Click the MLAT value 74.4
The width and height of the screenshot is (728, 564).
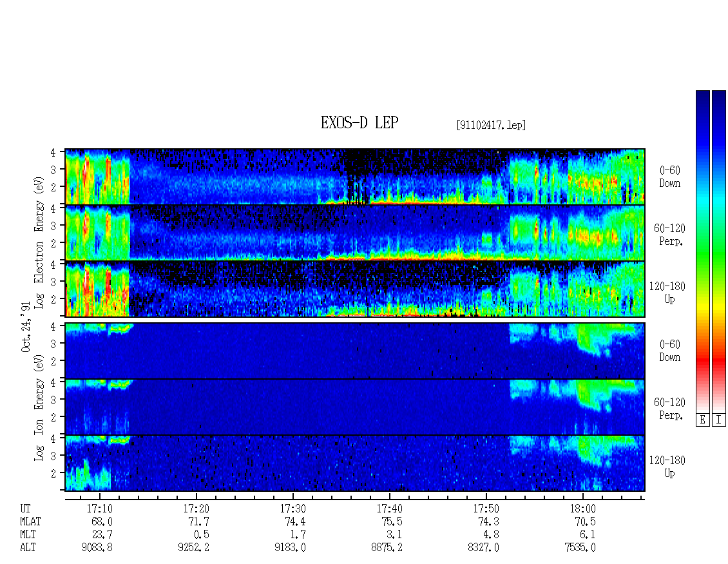pos(295,521)
